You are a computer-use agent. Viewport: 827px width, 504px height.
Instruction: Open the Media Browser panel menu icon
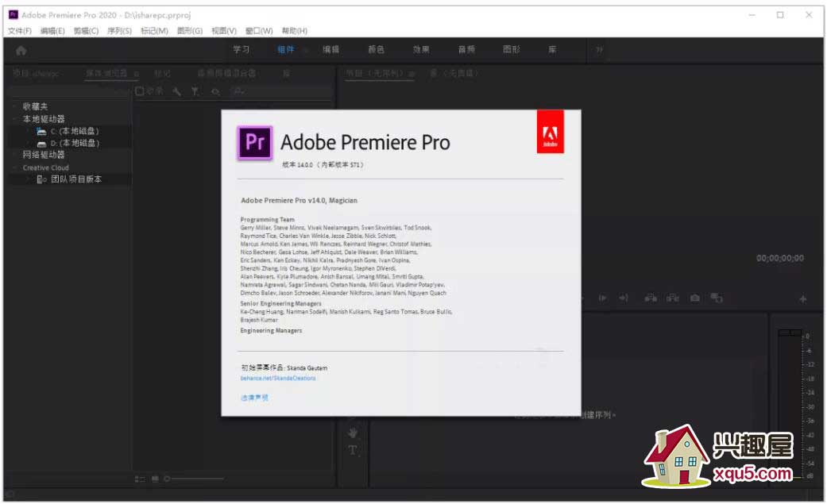(x=137, y=74)
